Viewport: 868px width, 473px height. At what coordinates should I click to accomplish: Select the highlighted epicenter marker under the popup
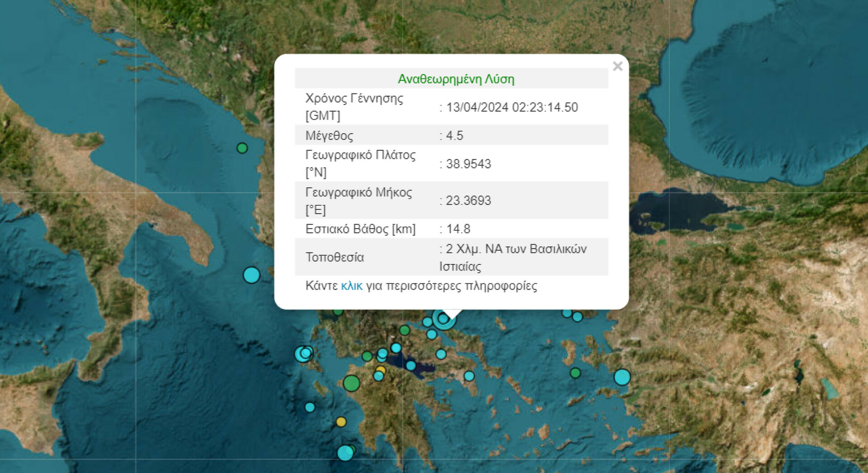444,319
